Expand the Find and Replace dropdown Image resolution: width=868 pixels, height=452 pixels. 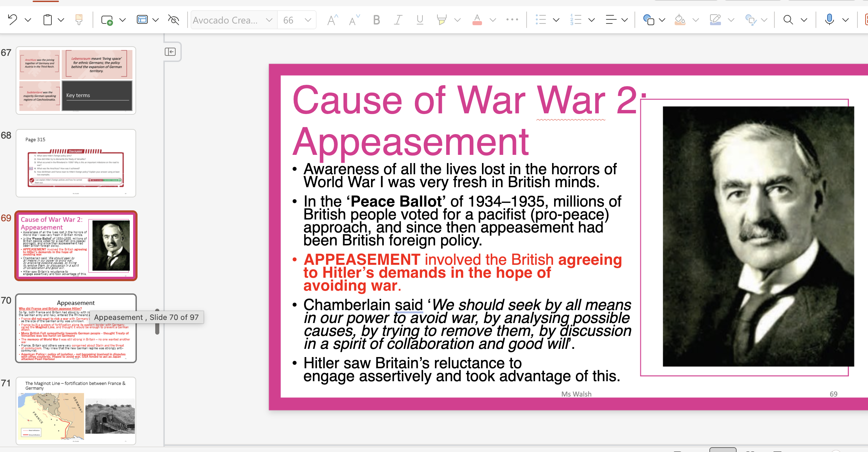(804, 20)
